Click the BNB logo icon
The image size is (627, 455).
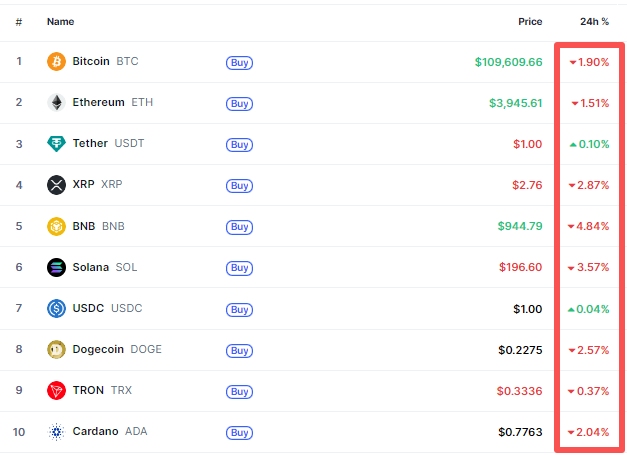[x=56, y=226]
